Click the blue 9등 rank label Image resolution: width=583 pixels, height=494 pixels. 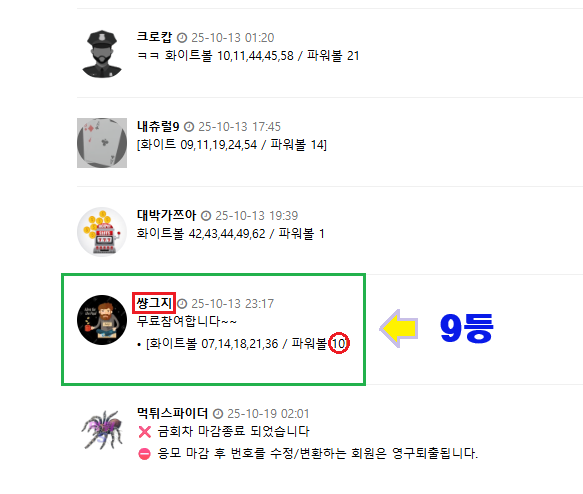[467, 328]
